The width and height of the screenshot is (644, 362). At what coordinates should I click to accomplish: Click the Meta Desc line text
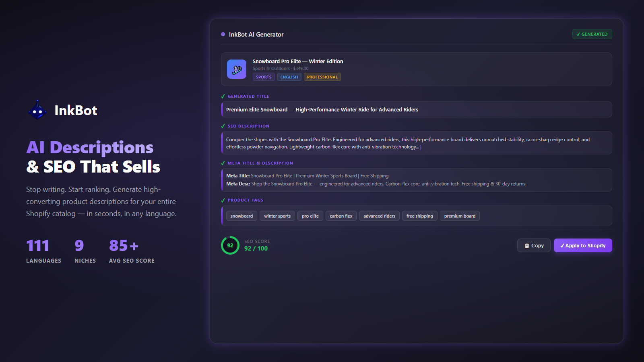point(376,184)
